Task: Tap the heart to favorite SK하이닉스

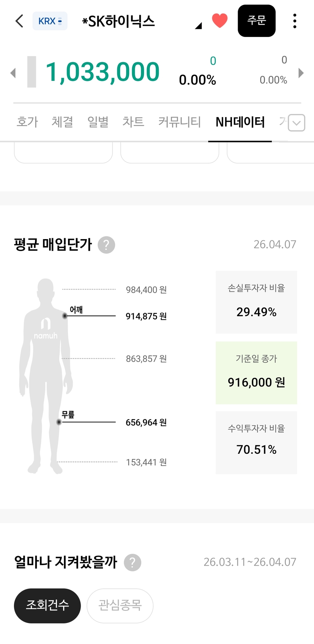Action: coord(219,21)
